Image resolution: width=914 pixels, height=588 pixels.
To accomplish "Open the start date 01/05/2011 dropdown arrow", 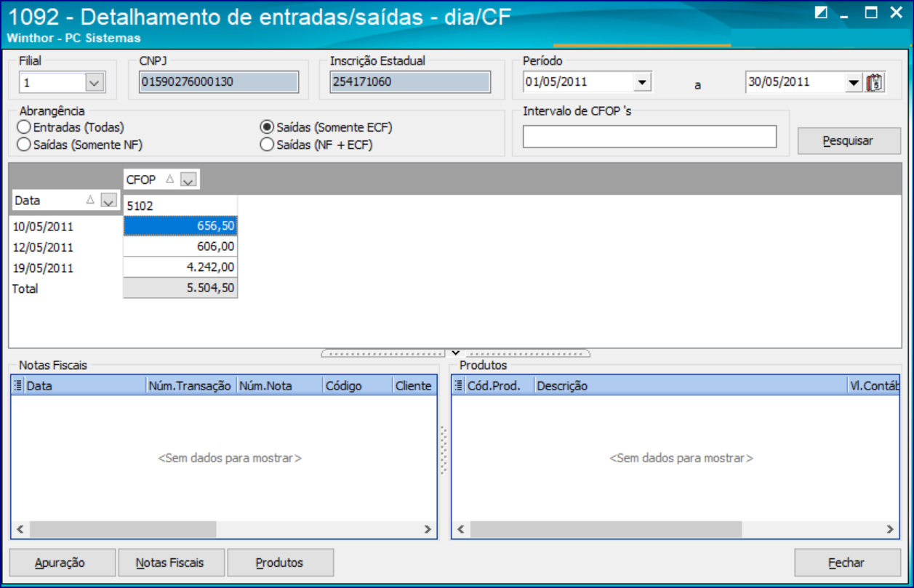I will click(641, 83).
